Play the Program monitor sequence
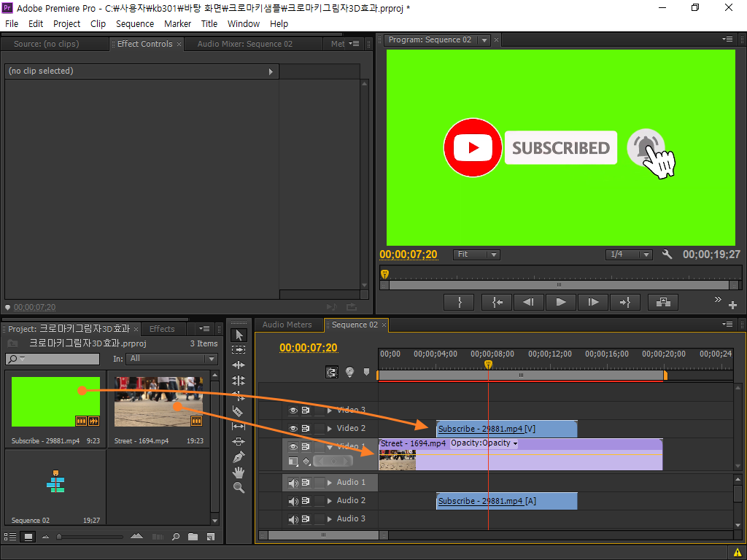Screen dimensions: 747x560 pyautogui.click(x=561, y=302)
